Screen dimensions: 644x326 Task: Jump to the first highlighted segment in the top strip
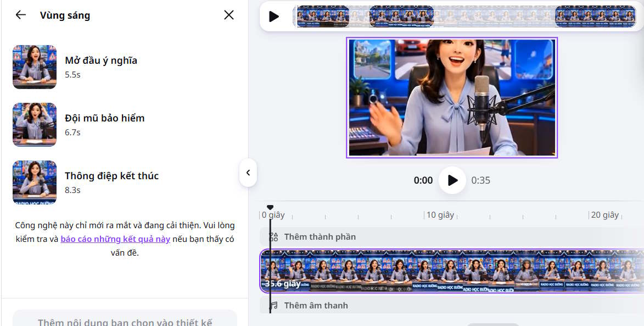tap(322, 16)
